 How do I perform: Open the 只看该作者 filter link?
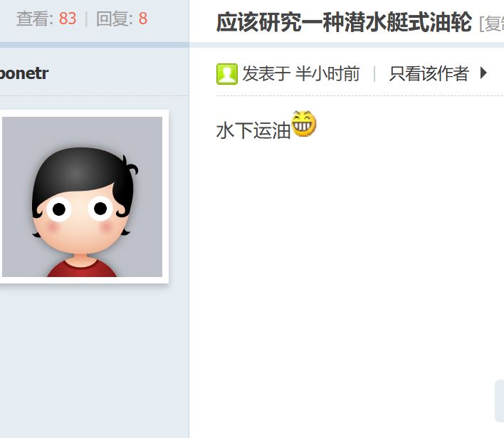[x=429, y=73]
